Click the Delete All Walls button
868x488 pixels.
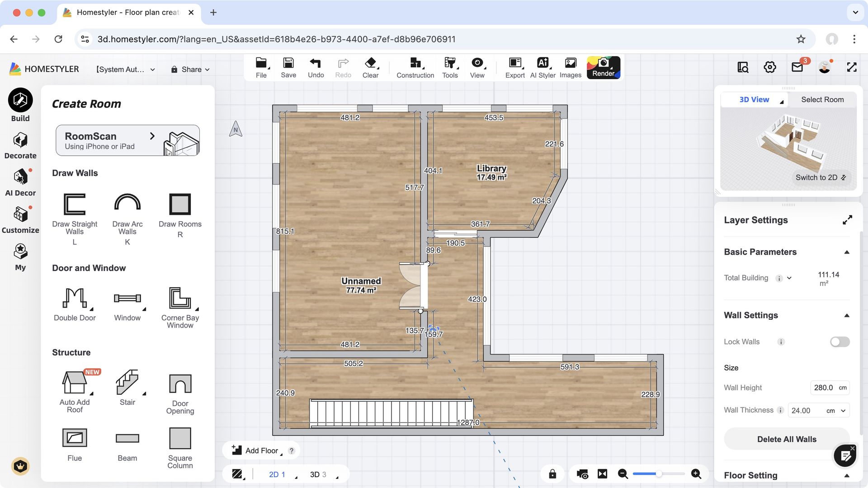(x=786, y=439)
